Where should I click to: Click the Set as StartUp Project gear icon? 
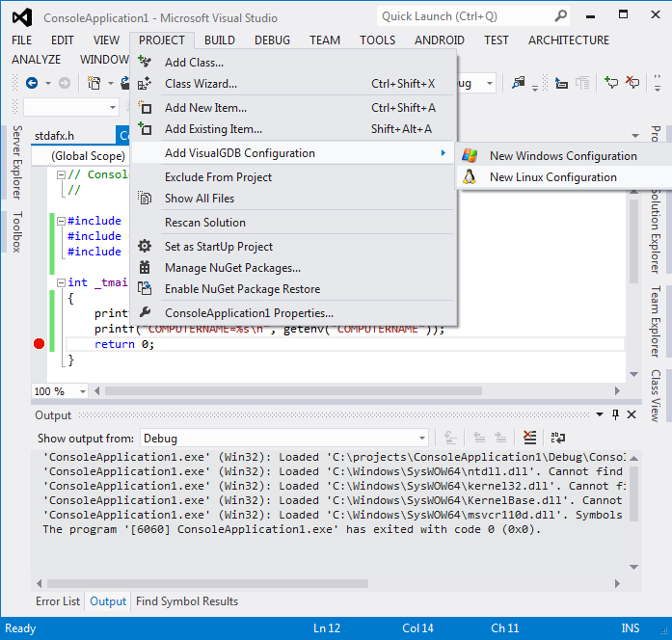tap(145, 247)
